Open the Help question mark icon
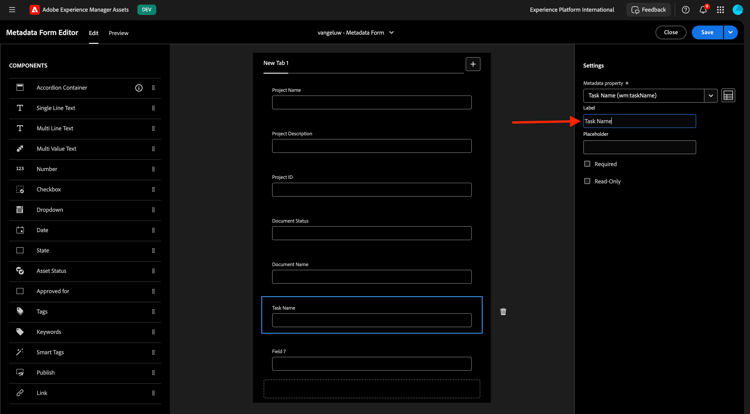 click(x=685, y=10)
